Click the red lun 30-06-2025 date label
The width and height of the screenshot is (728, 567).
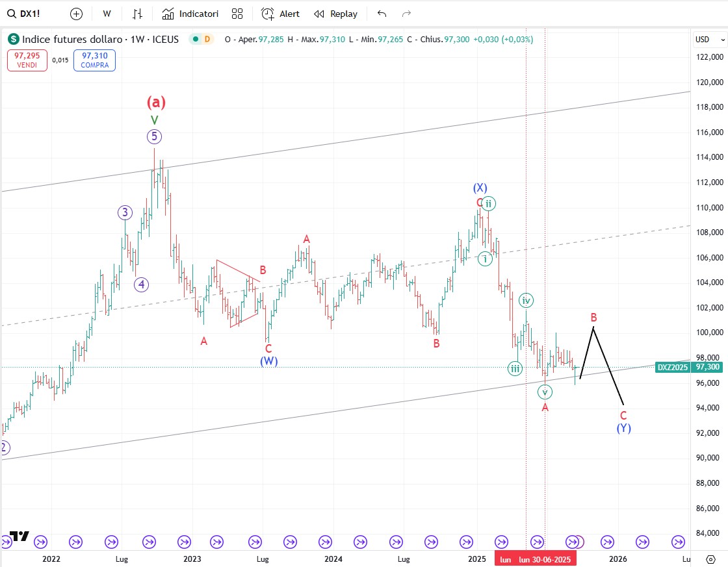(545, 559)
